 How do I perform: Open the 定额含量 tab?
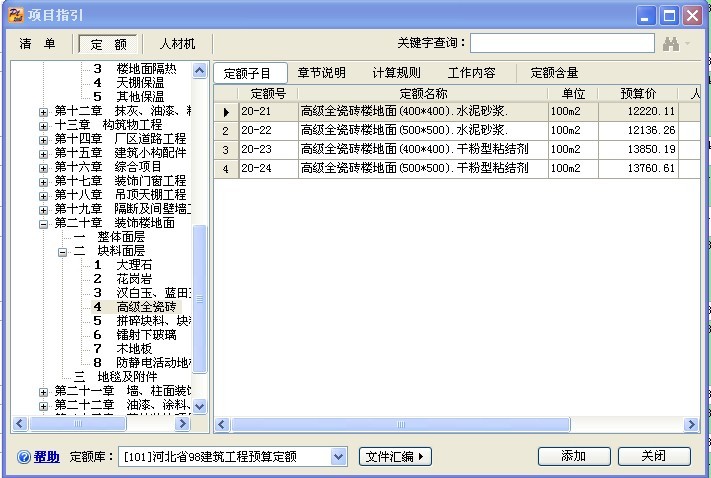[554, 73]
